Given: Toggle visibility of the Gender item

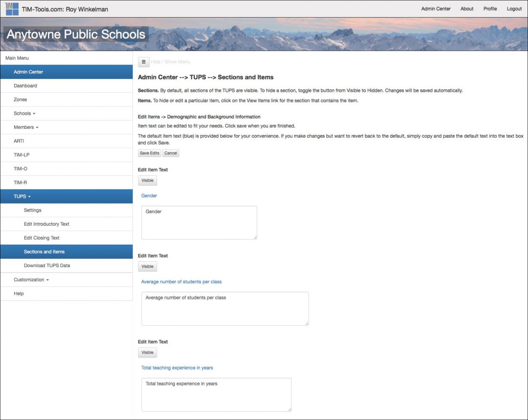Looking at the screenshot, I should coord(147,180).
